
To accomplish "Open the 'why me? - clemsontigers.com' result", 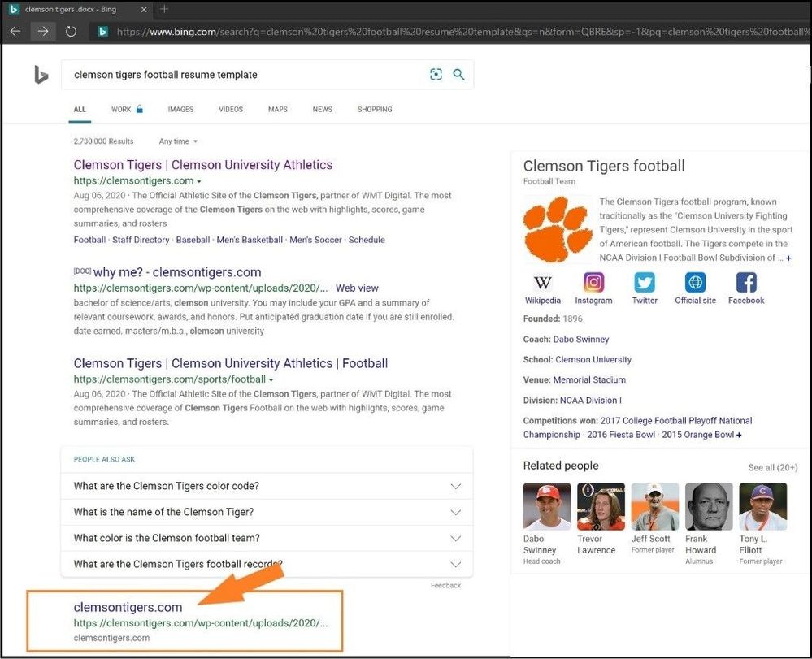I will 177,272.
